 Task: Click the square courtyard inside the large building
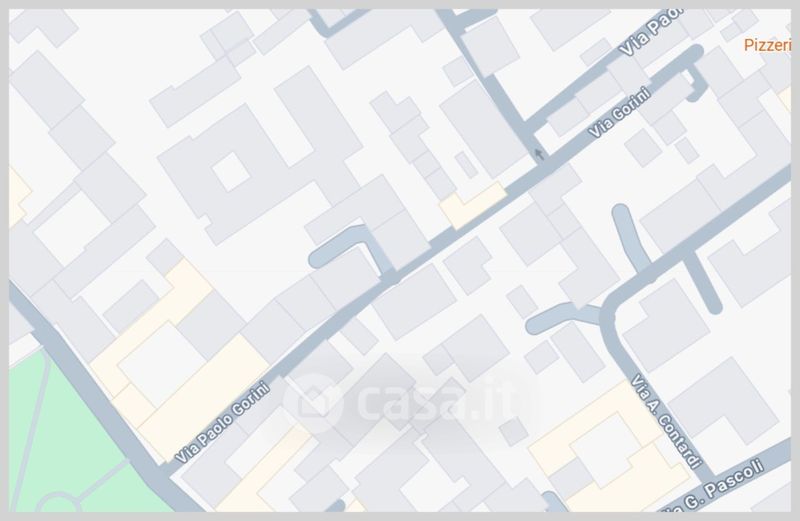pos(231,171)
